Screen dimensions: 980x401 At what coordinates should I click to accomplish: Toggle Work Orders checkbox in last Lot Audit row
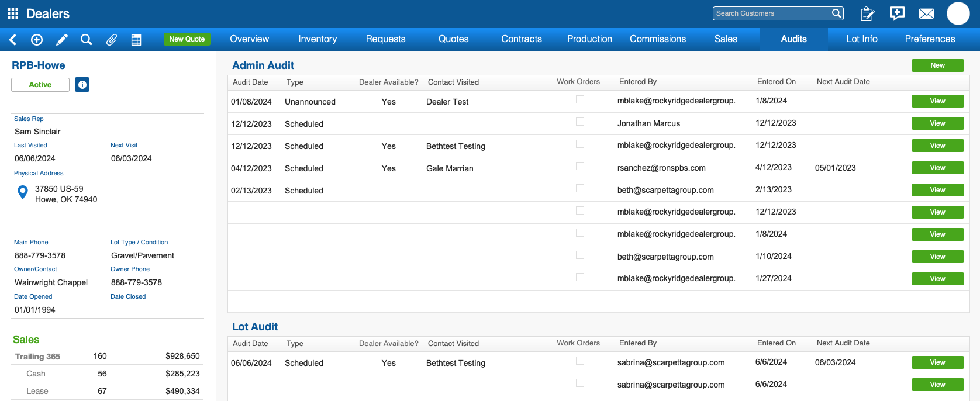[580, 383]
